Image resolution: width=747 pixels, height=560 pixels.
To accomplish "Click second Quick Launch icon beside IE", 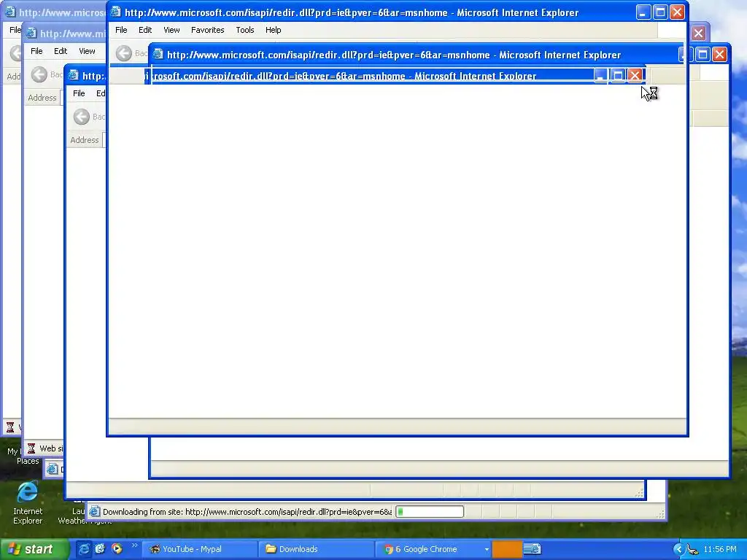I will click(x=100, y=549).
